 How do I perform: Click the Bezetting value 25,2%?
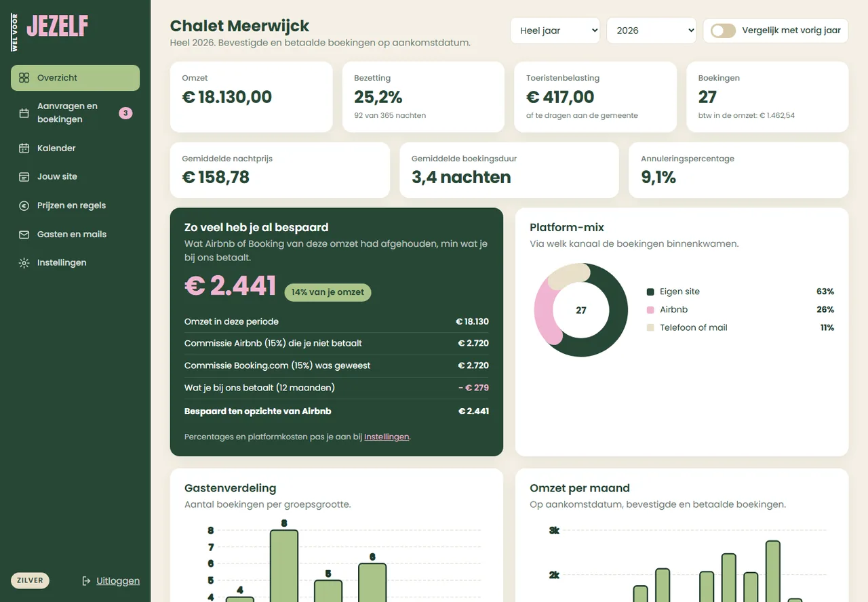[378, 97]
